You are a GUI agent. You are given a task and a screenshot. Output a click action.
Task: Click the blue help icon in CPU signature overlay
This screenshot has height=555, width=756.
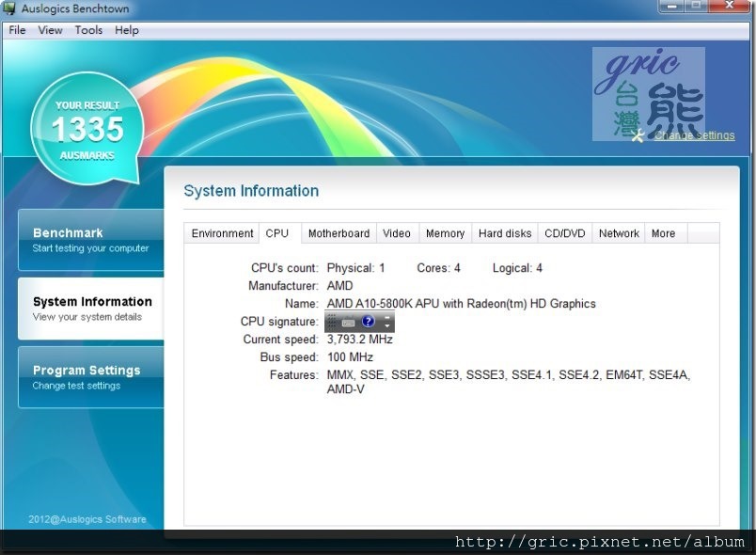[368, 322]
